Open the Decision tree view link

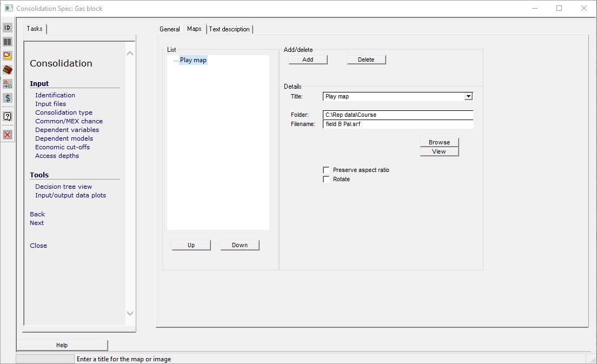coord(64,187)
